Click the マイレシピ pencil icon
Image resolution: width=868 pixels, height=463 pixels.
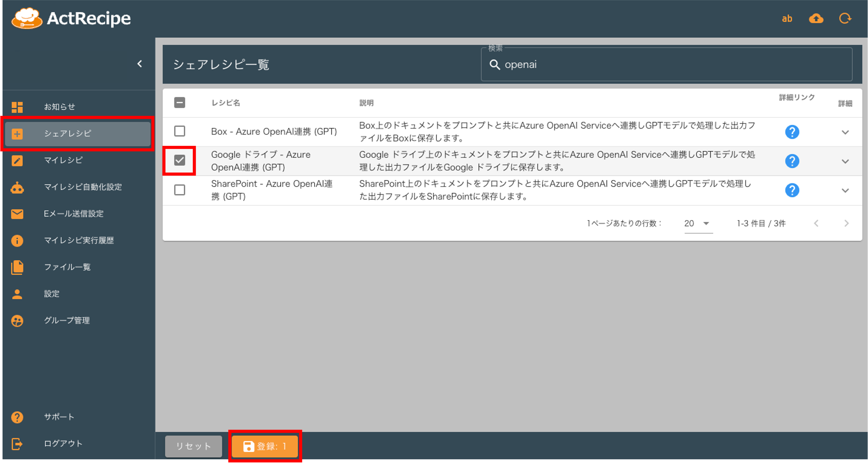pyautogui.click(x=17, y=161)
